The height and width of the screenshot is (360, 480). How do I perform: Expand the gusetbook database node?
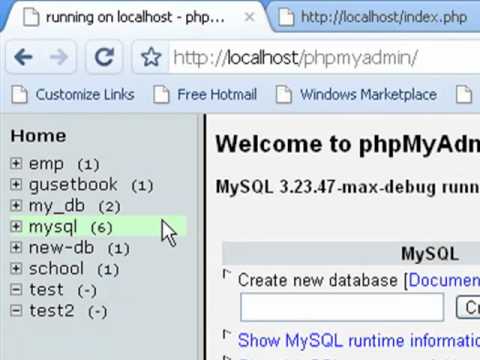tap(16, 185)
